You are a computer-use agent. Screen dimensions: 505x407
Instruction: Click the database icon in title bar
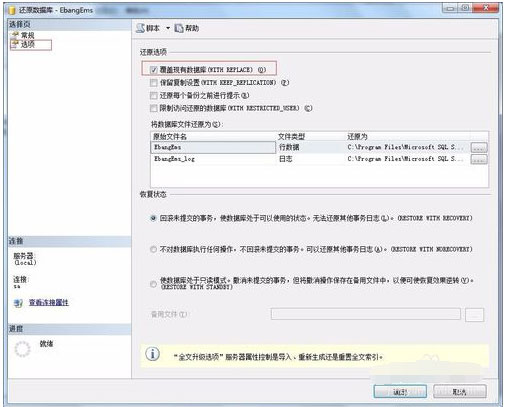click(12, 10)
